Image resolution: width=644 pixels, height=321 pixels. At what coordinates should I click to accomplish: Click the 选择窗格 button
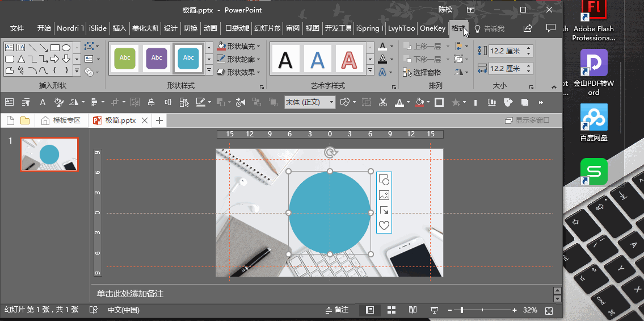pyautogui.click(x=422, y=72)
